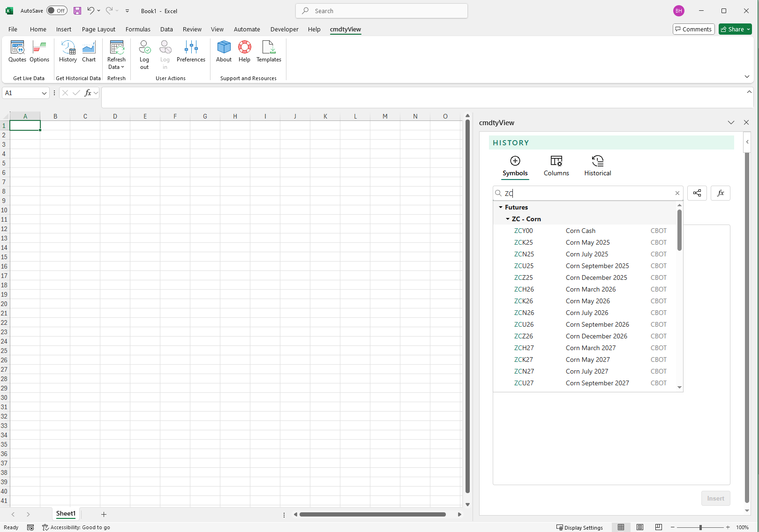Screen dimensions: 759x532
Task: Open cmdtyView Preferences
Action: (191, 52)
